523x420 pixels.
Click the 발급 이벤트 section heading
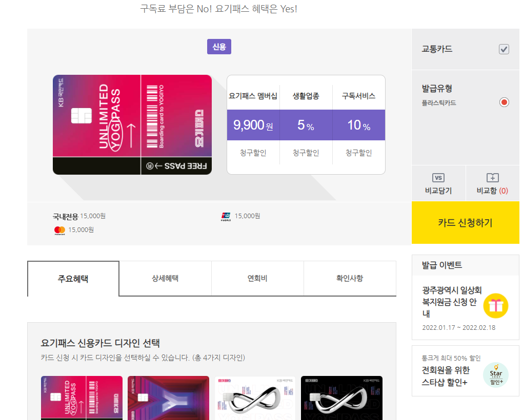[442, 265]
